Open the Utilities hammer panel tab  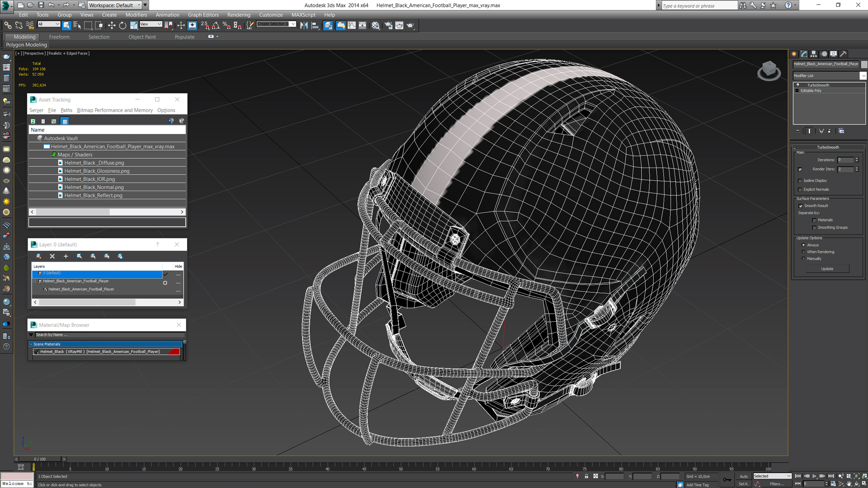pyautogui.click(x=843, y=54)
